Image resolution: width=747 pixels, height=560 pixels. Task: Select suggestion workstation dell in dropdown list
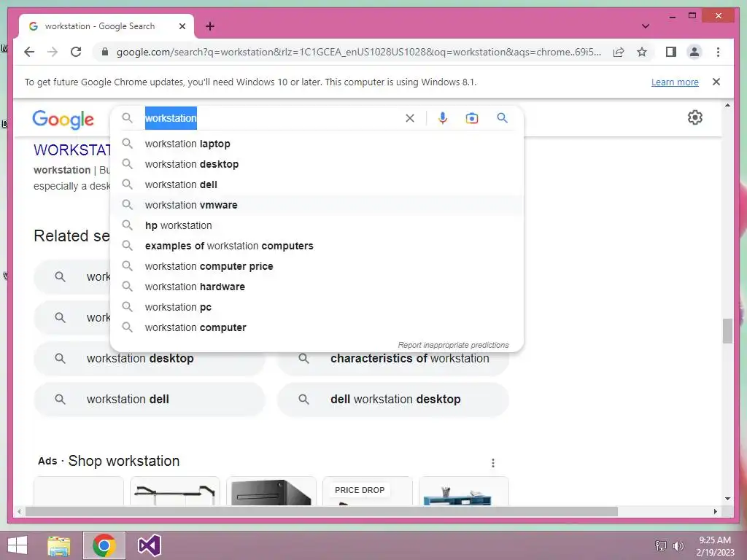[317, 184]
